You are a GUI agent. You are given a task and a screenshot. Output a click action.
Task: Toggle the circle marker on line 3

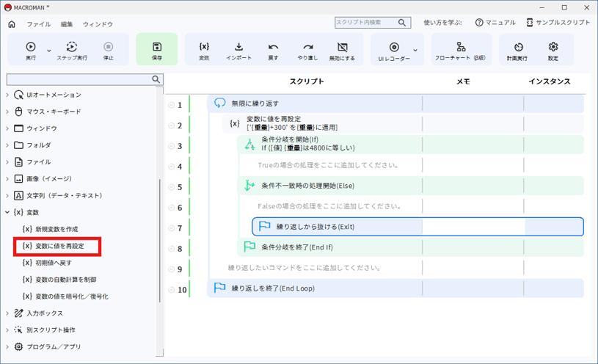tap(171, 146)
